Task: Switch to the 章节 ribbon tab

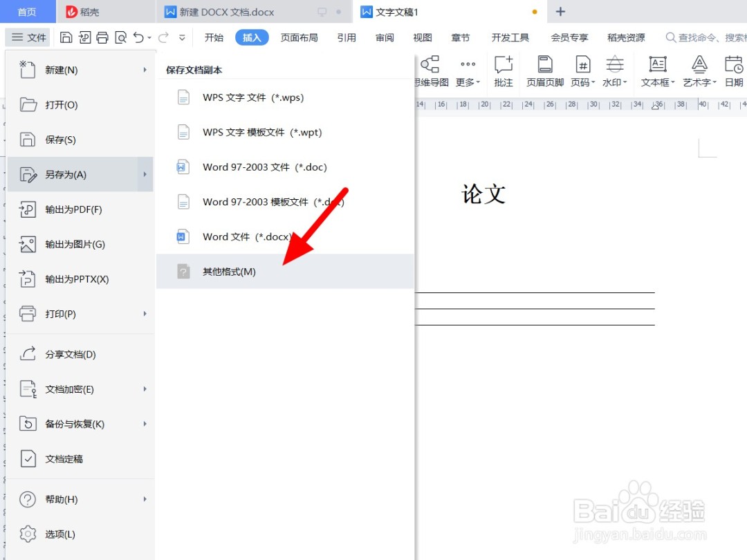Action: click(461, 37)
